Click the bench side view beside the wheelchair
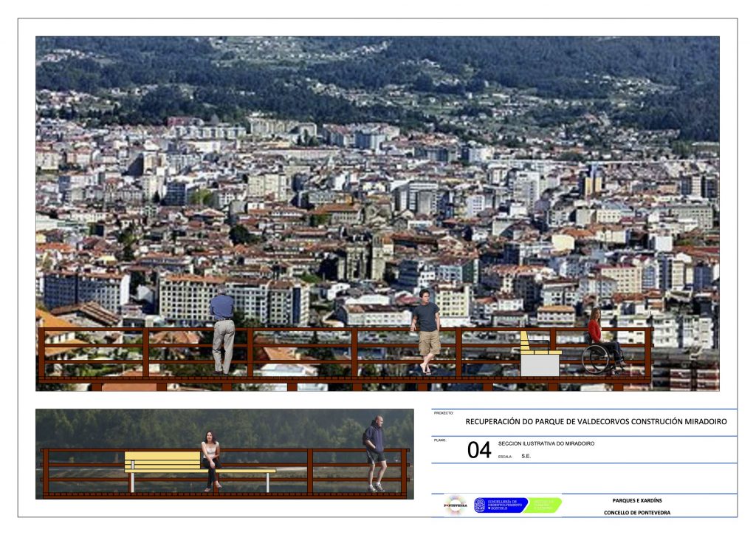Screen dimensions: 756x535 [x=540, y=354]
